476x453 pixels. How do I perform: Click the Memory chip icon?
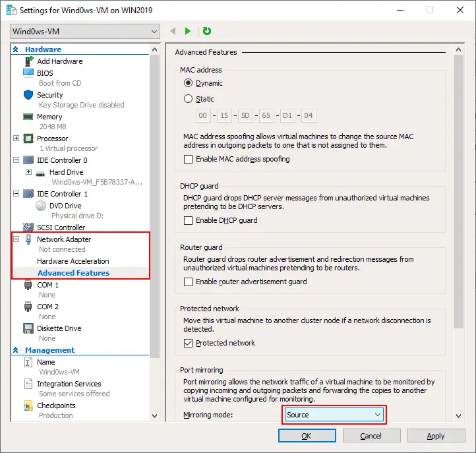click(x=28, y=117)
